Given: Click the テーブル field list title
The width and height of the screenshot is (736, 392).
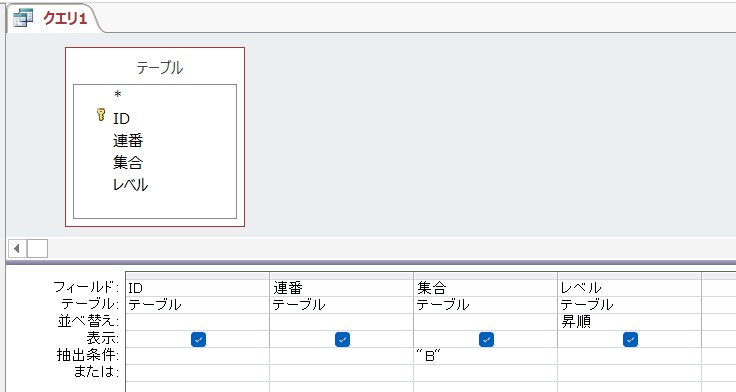Looking at the screenshot, I should point(160,68).
